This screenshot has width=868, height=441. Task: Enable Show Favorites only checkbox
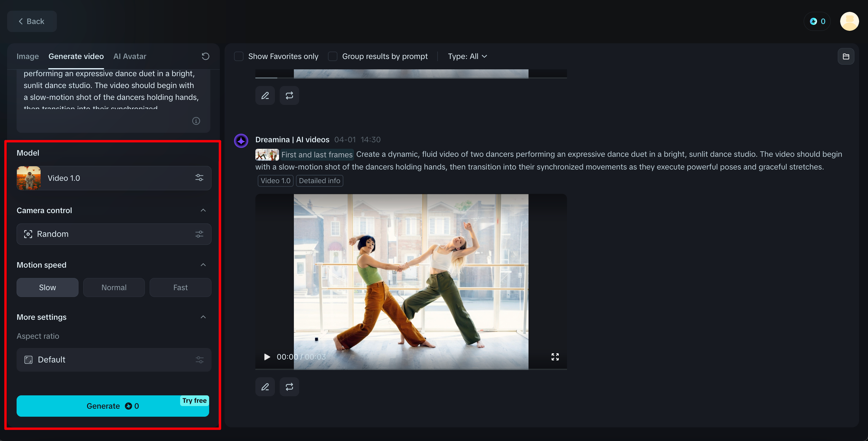coord(239,56)
